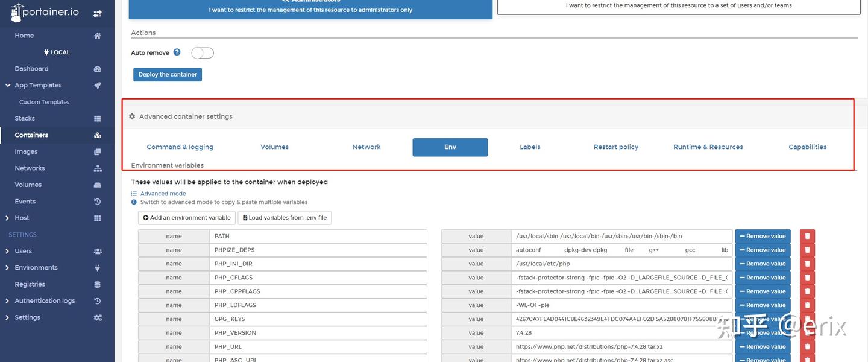The image size is (868, 362).
Task: Click the Dashboard gauge icon
Action: (96, 68)
